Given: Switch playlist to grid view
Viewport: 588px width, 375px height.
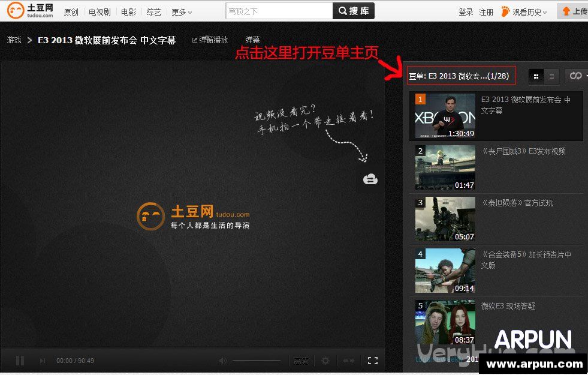Looking at the screenshot, I should tap(536, 76).
